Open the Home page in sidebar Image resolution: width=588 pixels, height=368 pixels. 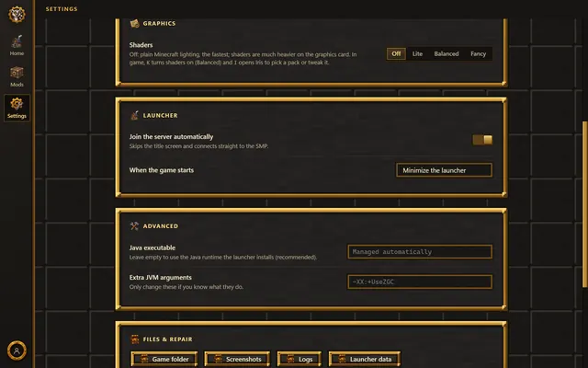coord(17,45)
